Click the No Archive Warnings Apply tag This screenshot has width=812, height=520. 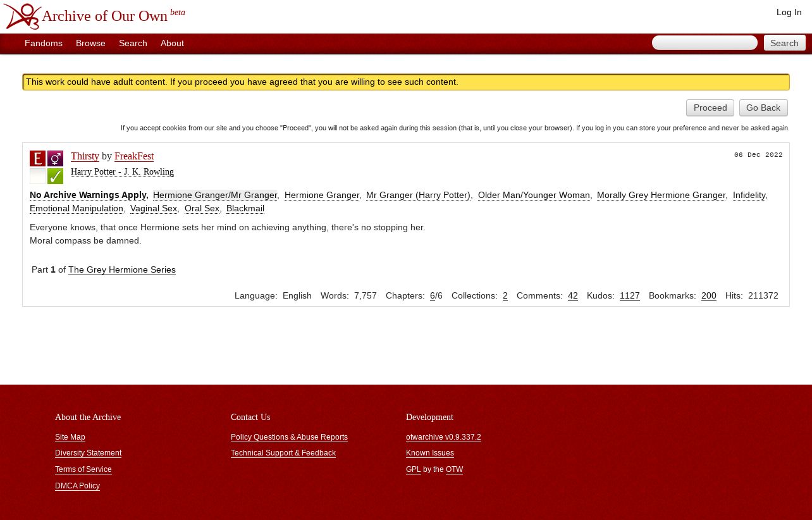pyautogui.click(x=88, y=195)
